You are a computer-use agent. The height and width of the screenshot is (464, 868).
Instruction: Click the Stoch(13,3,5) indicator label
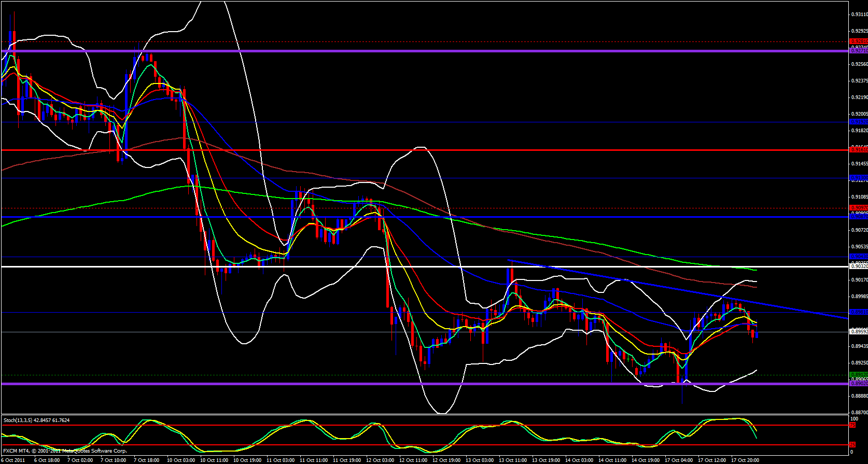(36, 420)
